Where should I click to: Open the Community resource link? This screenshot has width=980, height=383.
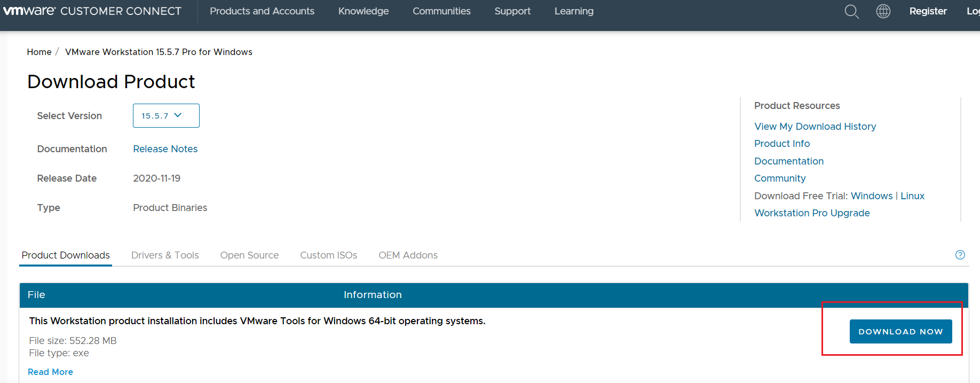point(780,178)
